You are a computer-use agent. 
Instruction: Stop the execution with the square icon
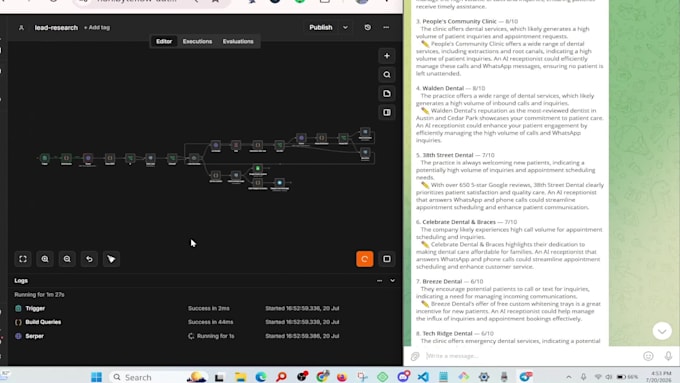tap(387, 259)
